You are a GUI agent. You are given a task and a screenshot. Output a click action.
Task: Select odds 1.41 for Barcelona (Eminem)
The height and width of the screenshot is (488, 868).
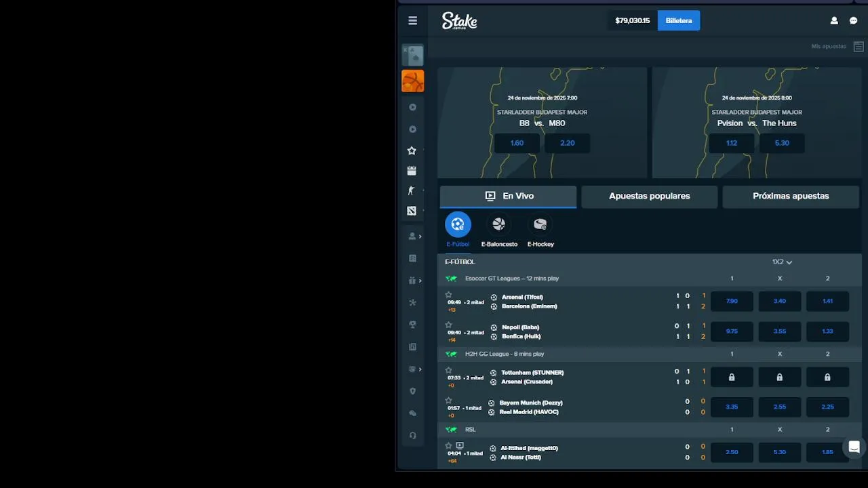(827, 301)
